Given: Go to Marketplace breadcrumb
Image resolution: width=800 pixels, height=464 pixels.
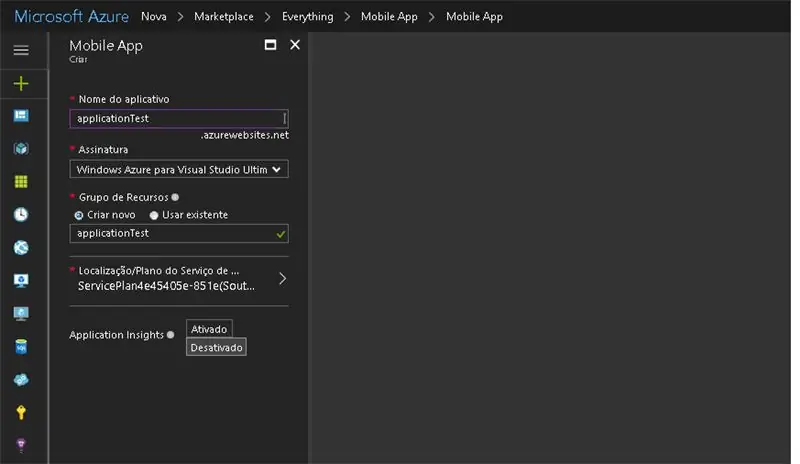Looking at the screenshot, I should tap(223, 16).
